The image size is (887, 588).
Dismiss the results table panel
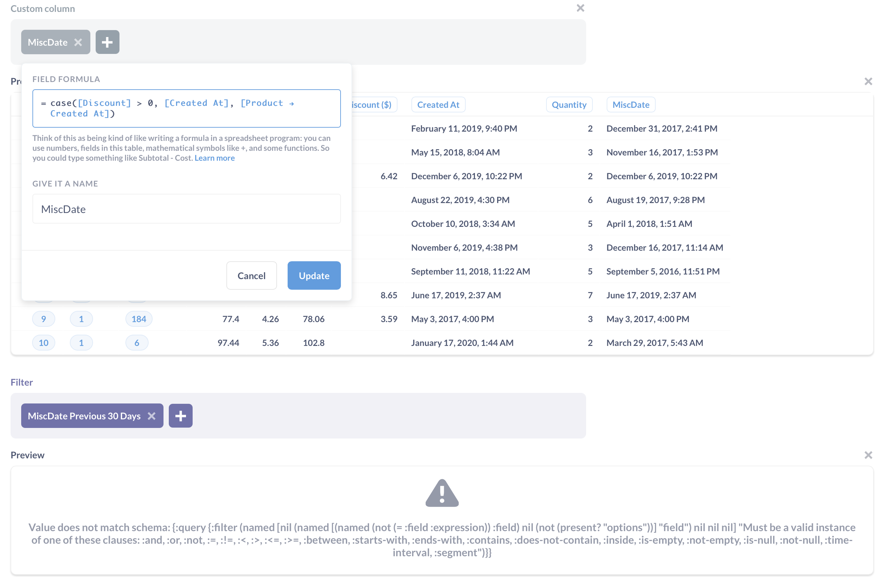pos(868,81)
